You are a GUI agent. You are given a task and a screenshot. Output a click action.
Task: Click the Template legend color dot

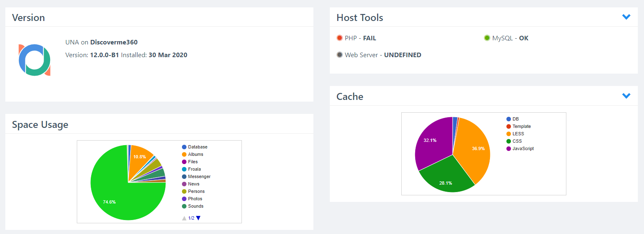[x=509, y=126]
